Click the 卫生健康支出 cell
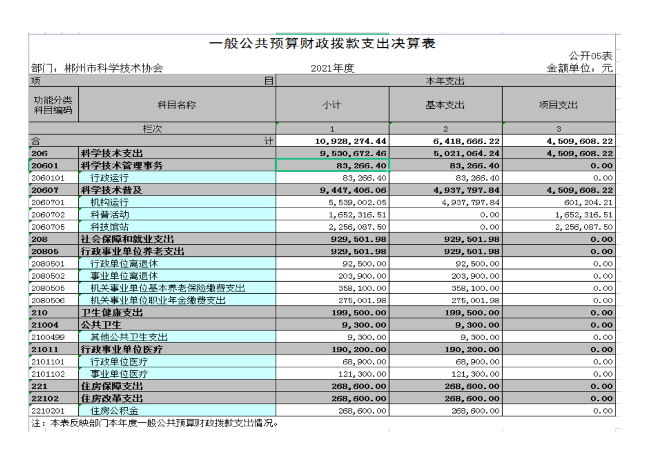 177,313
